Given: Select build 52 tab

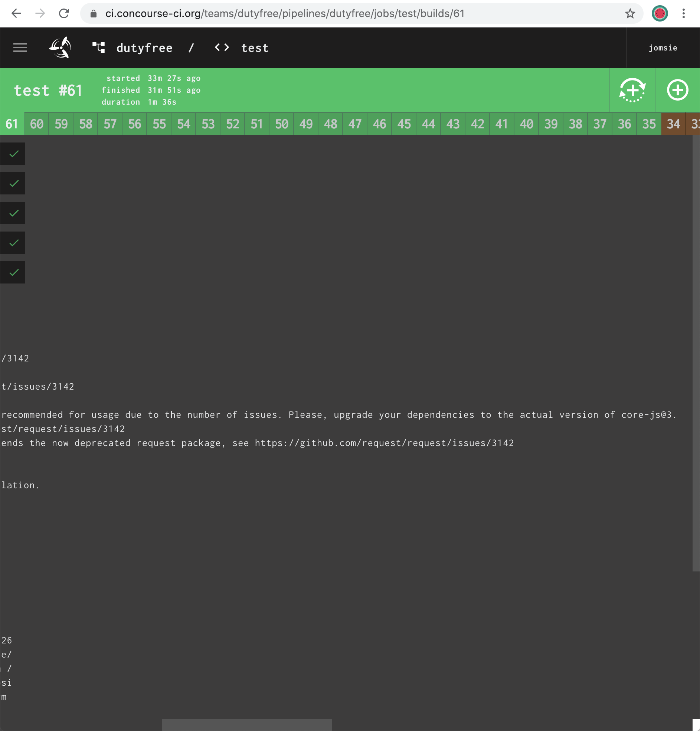Looking at the screenshot, I should point(232,124).
